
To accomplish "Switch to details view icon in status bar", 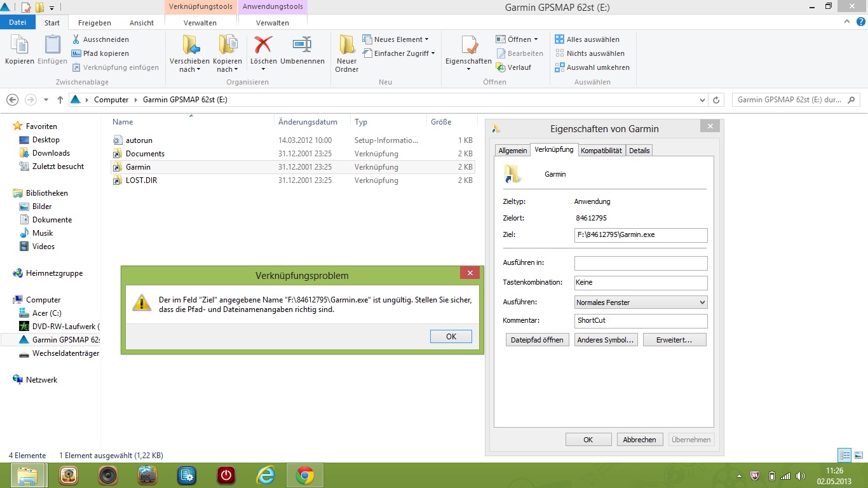I will [844, 455].
